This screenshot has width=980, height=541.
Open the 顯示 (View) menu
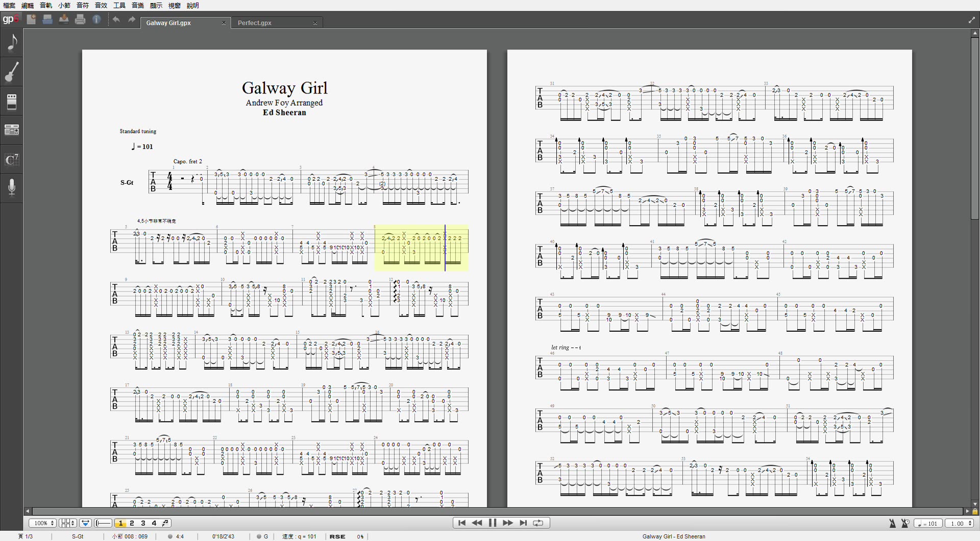click(156, 6)
